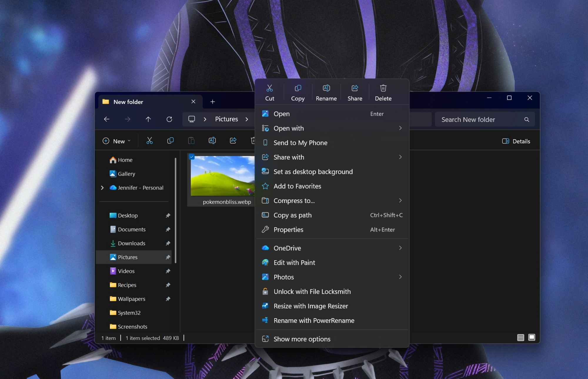
Task: Uncheck pokemonbliss.webp selection checkbox
Action: pos(192,157)
